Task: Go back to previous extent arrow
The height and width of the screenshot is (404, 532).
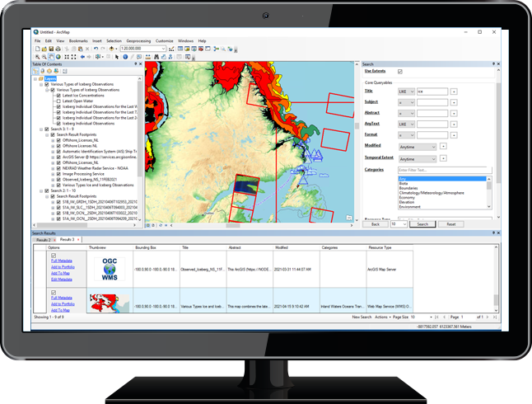Action: (82, 57)
